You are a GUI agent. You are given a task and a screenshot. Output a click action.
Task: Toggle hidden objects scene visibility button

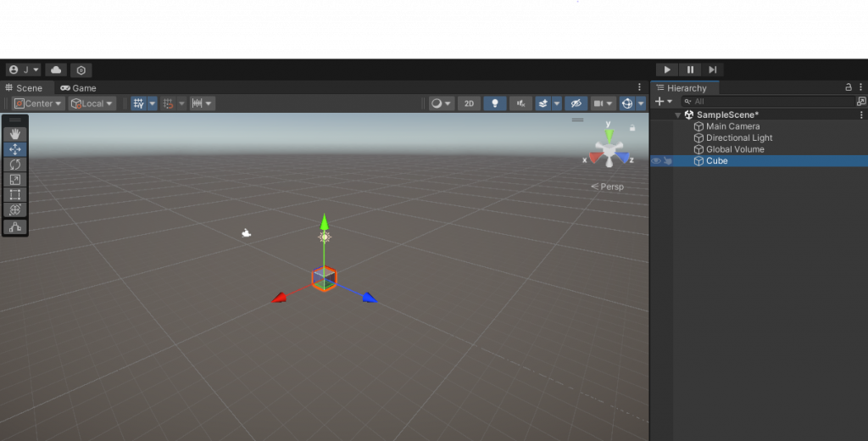tap(576, 103)
